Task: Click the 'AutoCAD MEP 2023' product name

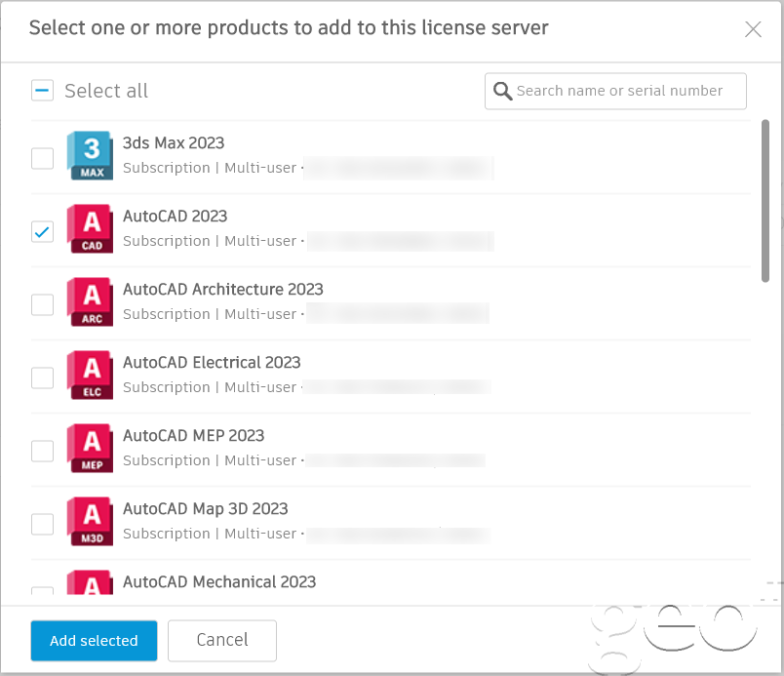Action: point(193,435)
